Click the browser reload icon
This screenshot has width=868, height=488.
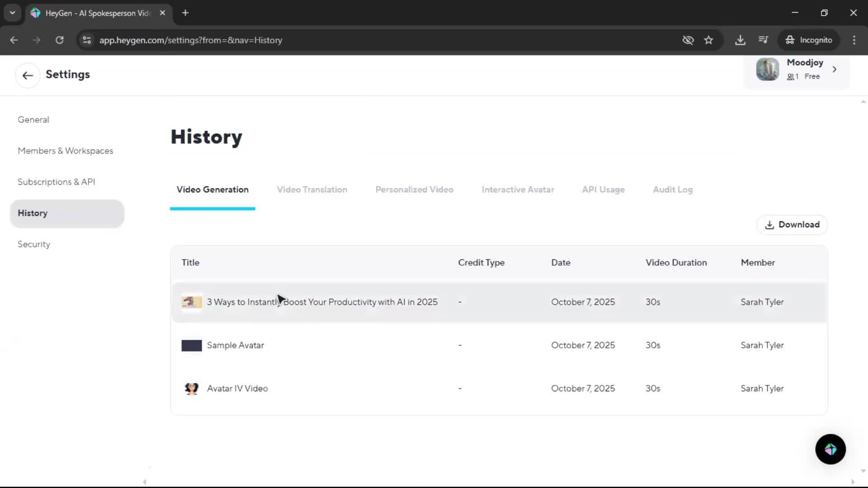pos(59,40)
